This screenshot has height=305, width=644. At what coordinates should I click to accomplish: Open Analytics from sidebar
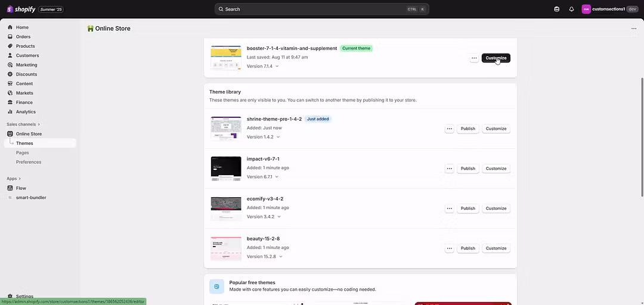(x=26, y=111)
